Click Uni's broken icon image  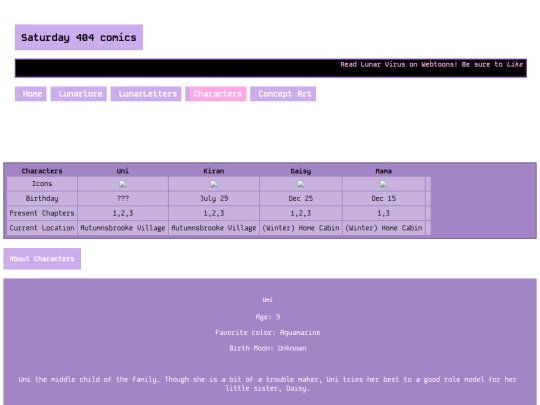pyautogui.click(x=123, y=184)
